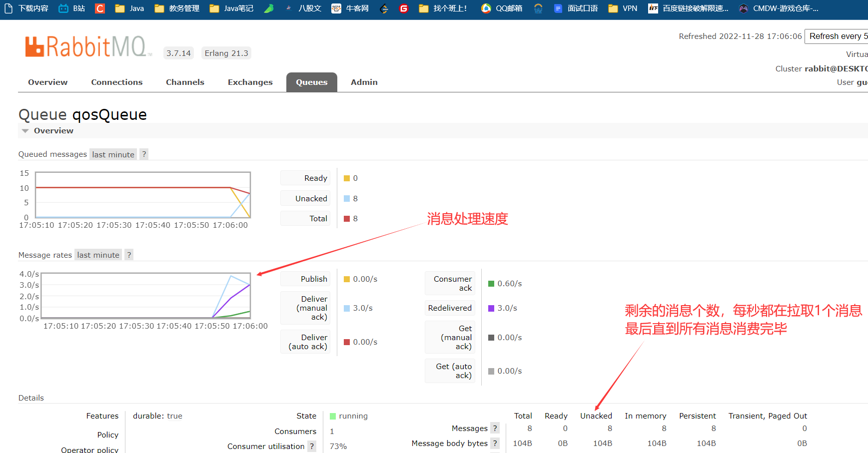This screenshot has width=868, height=453.
Task: Open help for Messages row
Action: tap(495, 428)
